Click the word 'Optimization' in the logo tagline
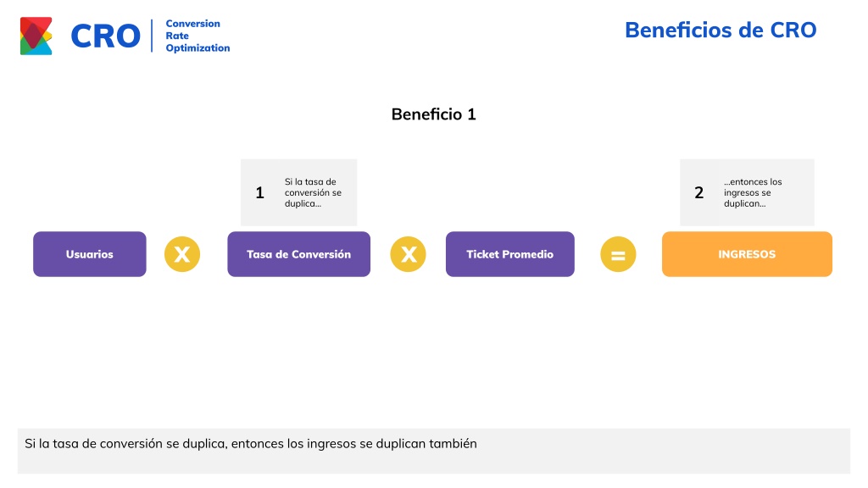868x488 pixels. 198,48
